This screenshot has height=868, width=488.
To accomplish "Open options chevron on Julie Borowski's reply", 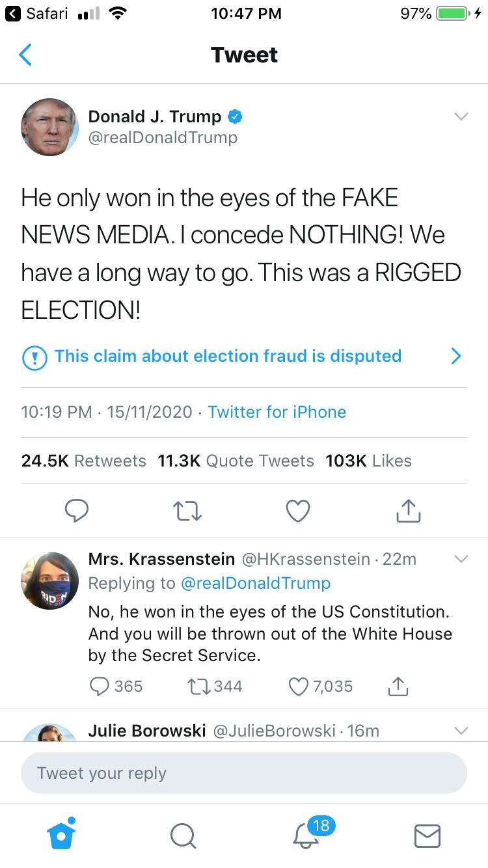I will coord(461,731).
